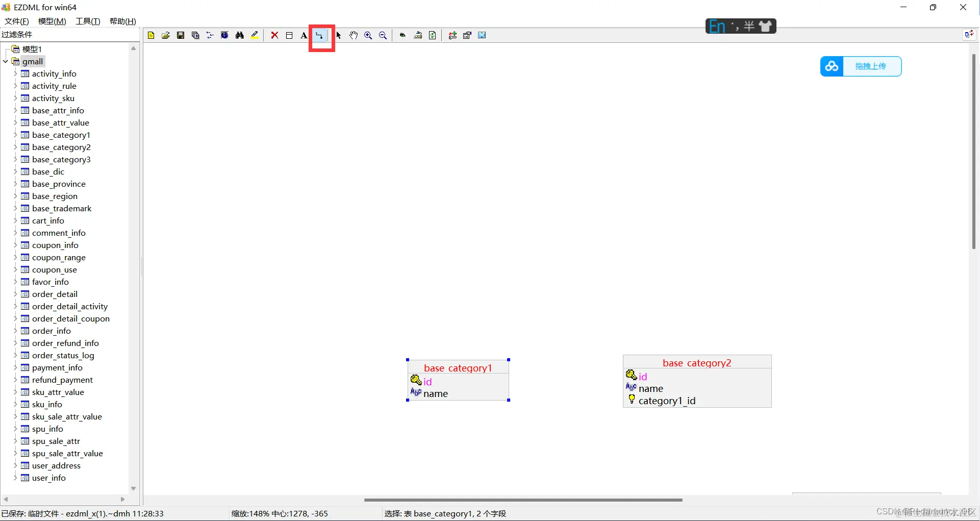Click the canvas horizontal scrollbar thumb
980x521 pixels.
pyautogui.click(x=523, y=500)
